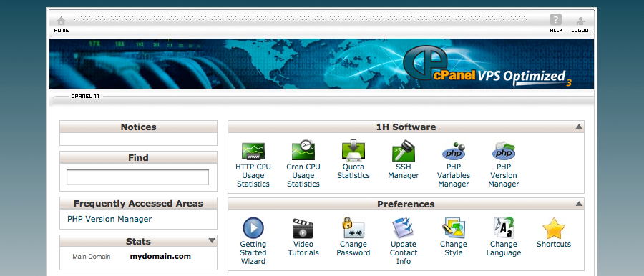Start the Getting Started Wizard icon
The width and height of the screenshot is (644, 276).
[253, 228]
